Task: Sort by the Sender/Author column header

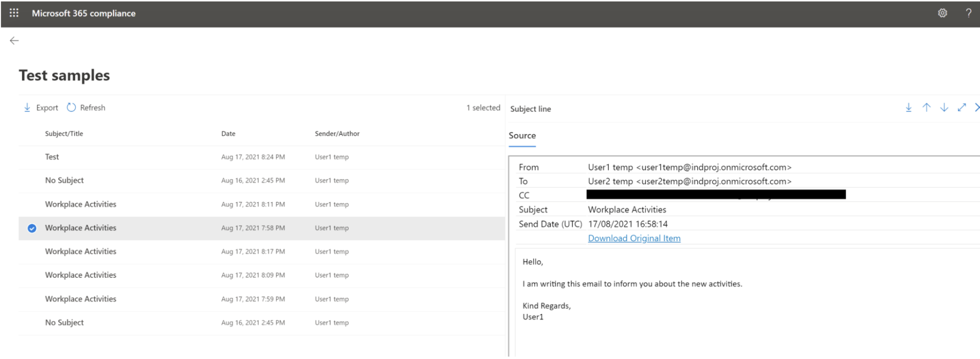Action: [x=337, y=134]
